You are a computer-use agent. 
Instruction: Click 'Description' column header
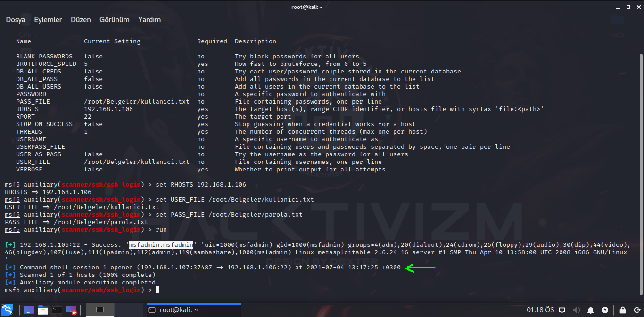(256, 41)
